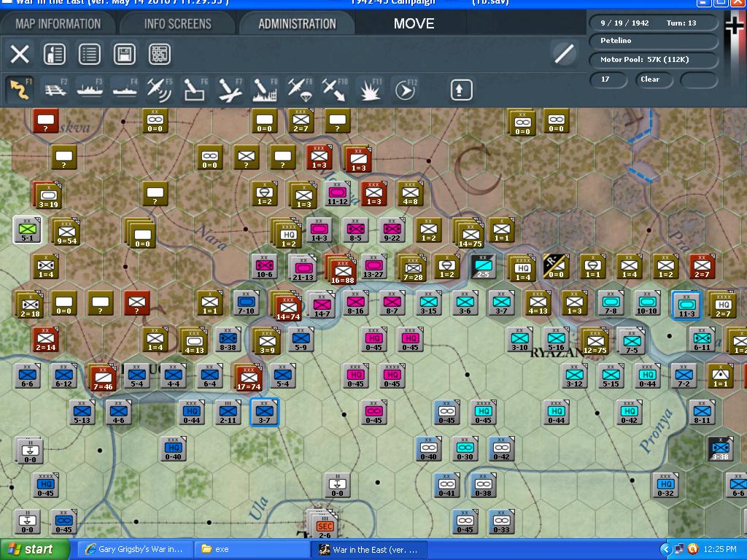747x560 pixels.
Task: Click the War in the East taskbar button
Action: 369,550
